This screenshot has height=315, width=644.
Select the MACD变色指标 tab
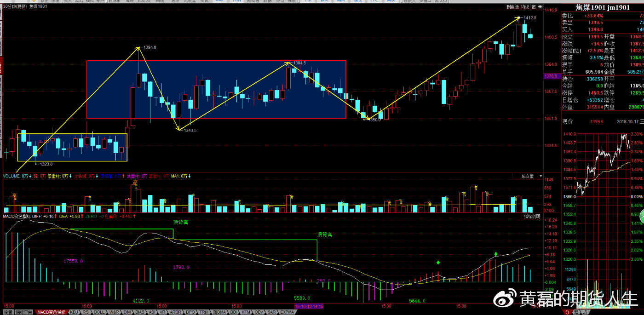tap(51, 312)
